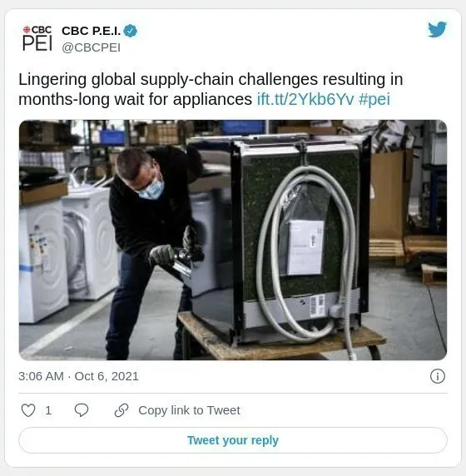Like the tweet with heart icon

pyautogui.click(x=28, y=410)
